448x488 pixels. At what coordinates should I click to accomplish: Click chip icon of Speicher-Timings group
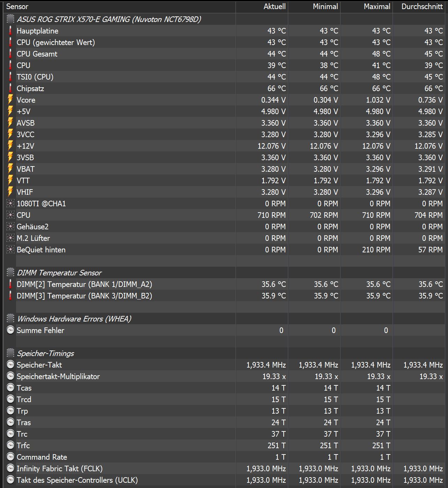click(10, 353)
